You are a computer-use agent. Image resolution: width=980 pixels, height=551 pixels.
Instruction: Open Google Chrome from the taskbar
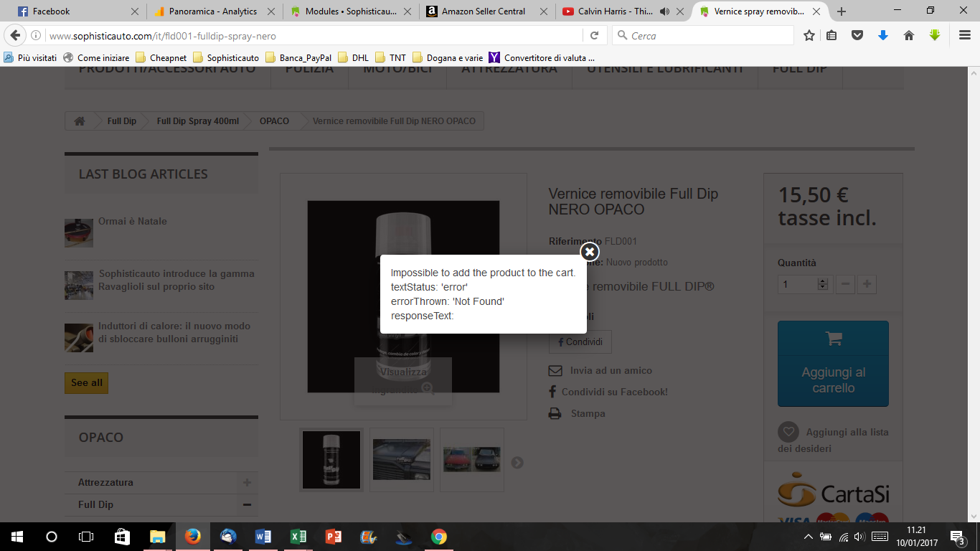click(439, 537)
